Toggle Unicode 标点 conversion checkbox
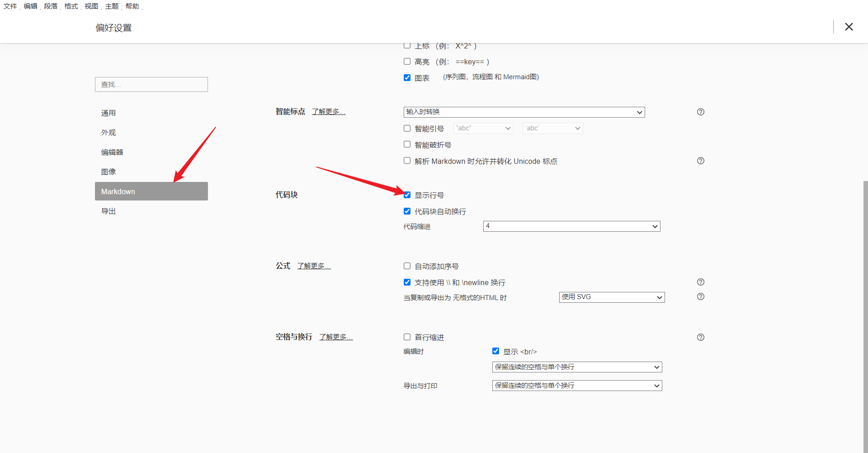Screen dimensions: 868x453 pyautogui.click(x=407, y=161)
